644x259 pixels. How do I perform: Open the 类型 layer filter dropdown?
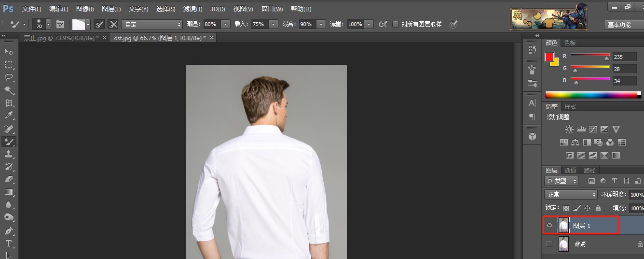[562, 181]
